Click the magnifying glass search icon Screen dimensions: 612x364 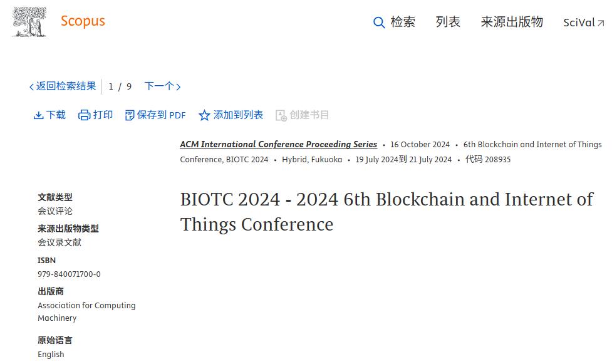pyautogui.click(x=379, y=23)
